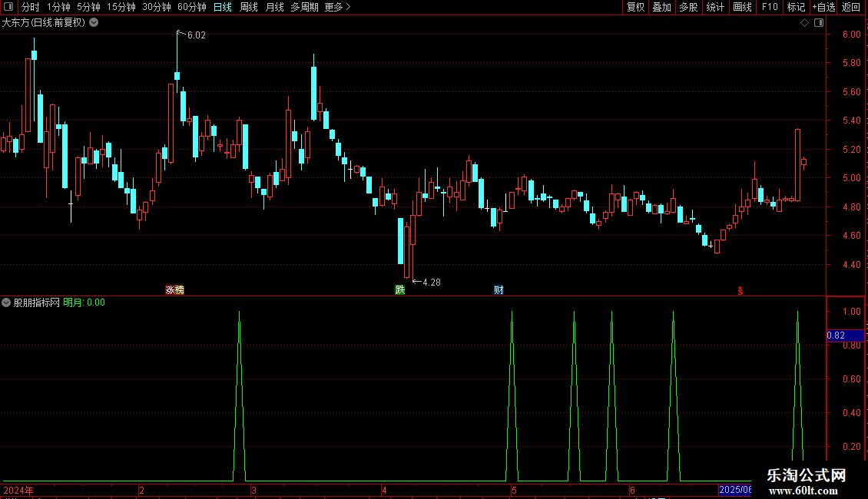Open the 画线 drawing tools
Screen dimensions: 868x499
point(742,7)
